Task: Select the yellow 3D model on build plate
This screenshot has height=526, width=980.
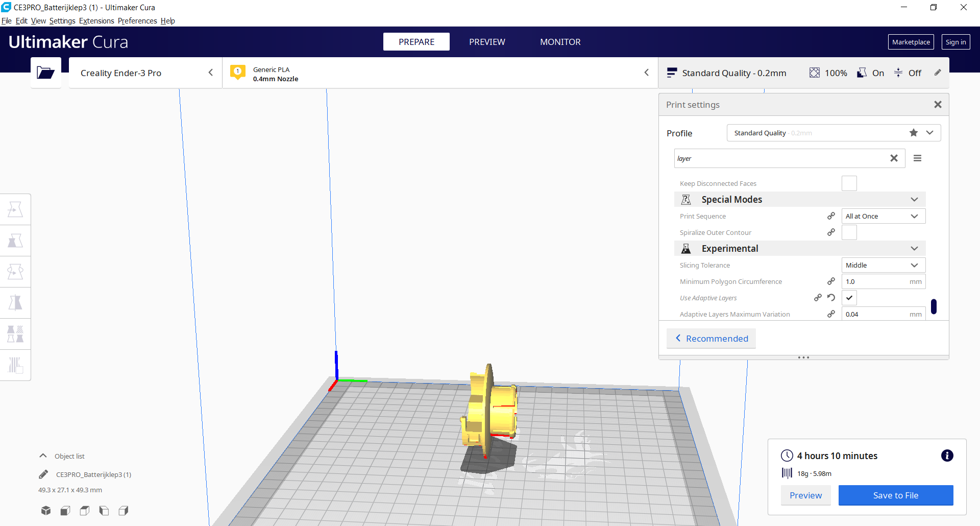Action: (489, 410)
